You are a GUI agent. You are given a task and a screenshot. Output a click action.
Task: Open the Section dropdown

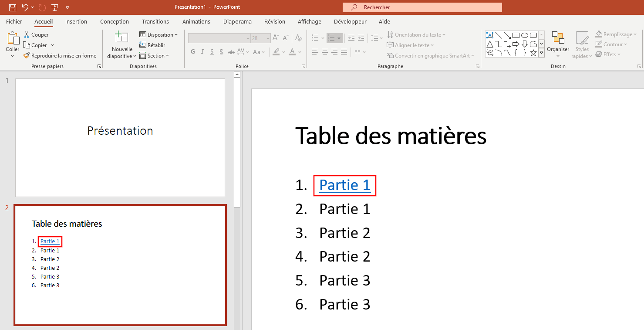[x=154, y=56]
